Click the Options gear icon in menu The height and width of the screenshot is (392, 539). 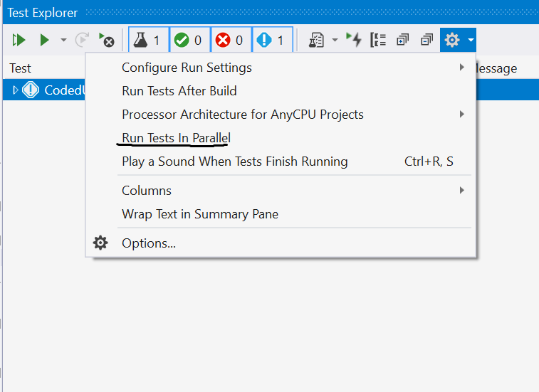click(x=100, y=243)
